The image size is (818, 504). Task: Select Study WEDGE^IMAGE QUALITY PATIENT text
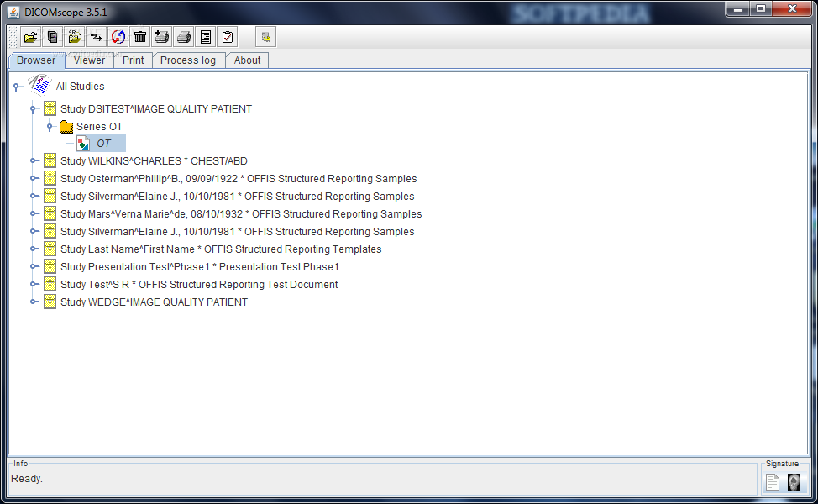click(x=154, y=302)
